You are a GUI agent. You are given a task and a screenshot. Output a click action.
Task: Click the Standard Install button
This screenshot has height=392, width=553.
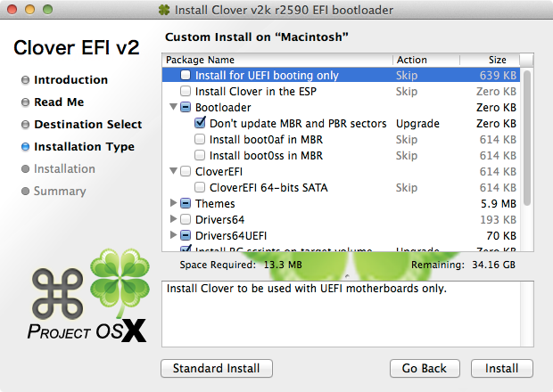217,369
